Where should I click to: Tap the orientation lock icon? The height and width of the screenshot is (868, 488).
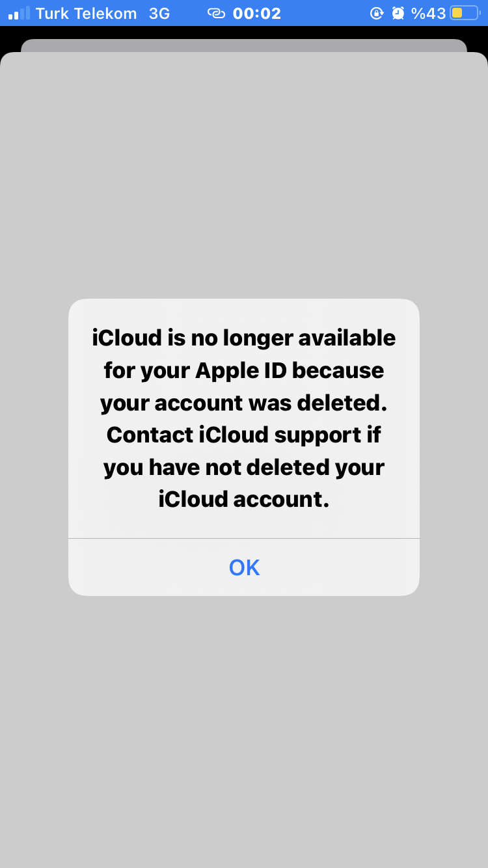pos(377,13)
